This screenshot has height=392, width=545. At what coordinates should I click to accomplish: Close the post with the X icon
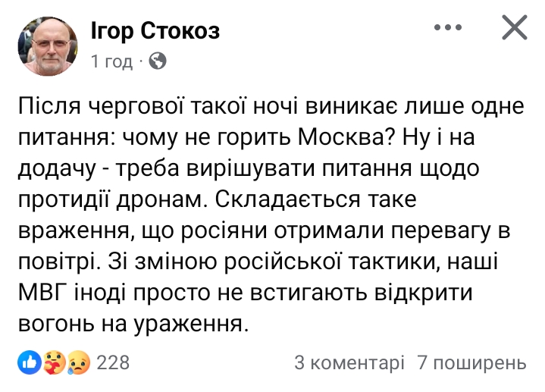pos(515,30)
